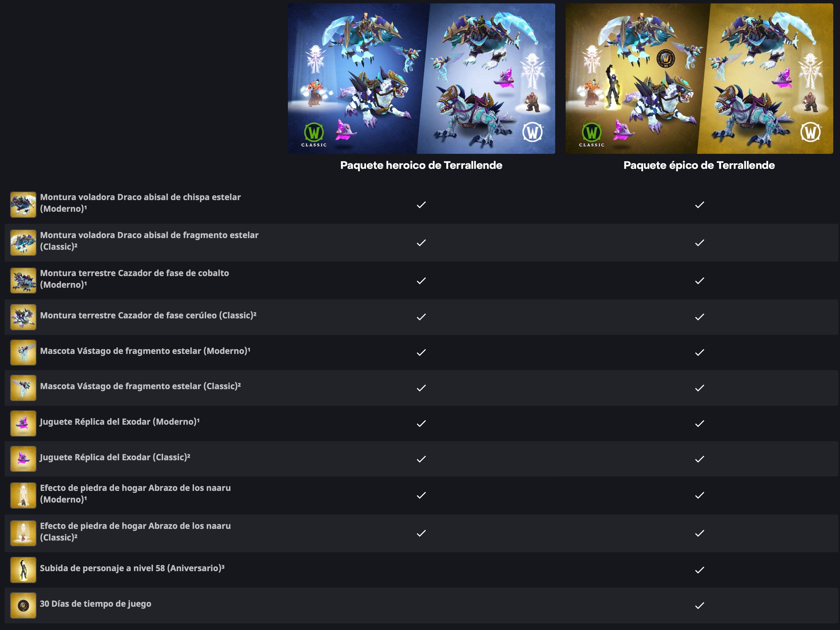The height and width of the screenshot is (630, 840).
Task: Click the Paquete épico de Terrallende title
Action: [x=699, y=165]
